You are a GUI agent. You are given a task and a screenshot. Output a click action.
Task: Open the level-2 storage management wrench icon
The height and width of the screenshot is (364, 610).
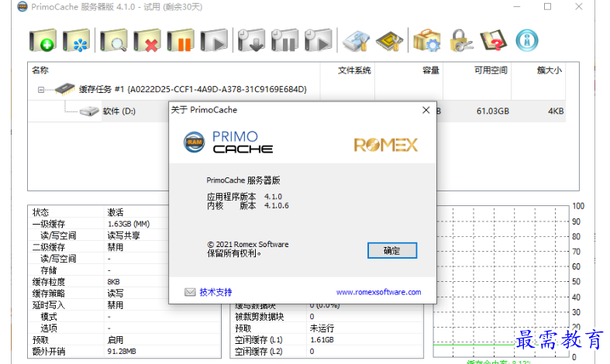(356, 40)
